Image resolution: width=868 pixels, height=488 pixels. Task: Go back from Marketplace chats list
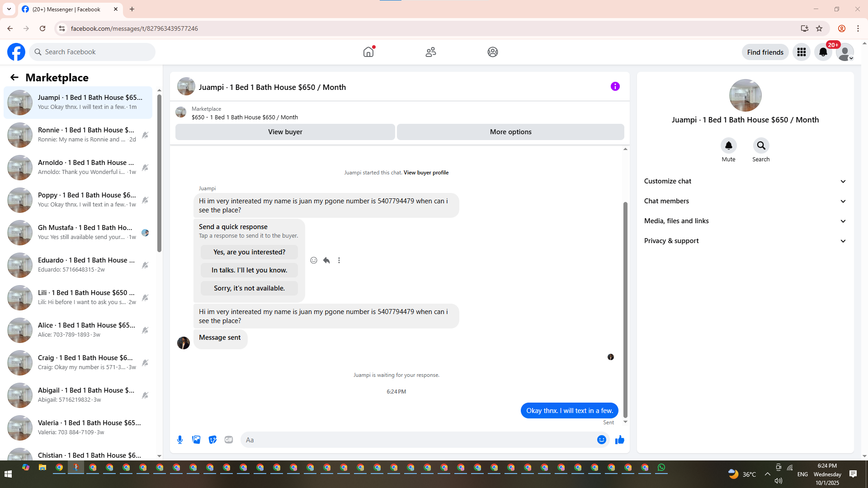click(x=14, y=78)
